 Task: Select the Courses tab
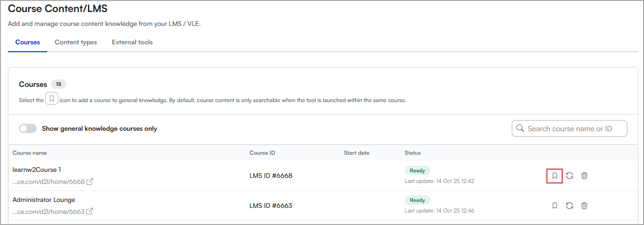(x=28, y=42)
